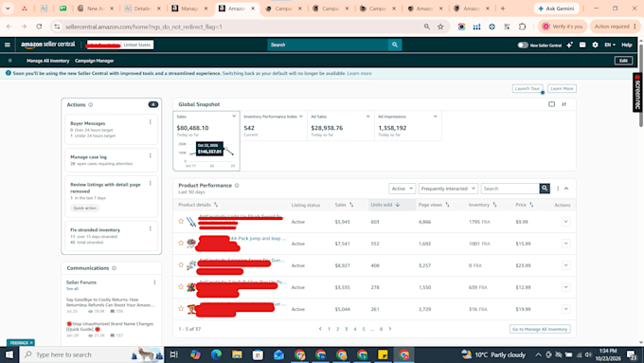Click next page arrow in pagination
The height and width of the screenshot is (363, 644).
(390, 329)
